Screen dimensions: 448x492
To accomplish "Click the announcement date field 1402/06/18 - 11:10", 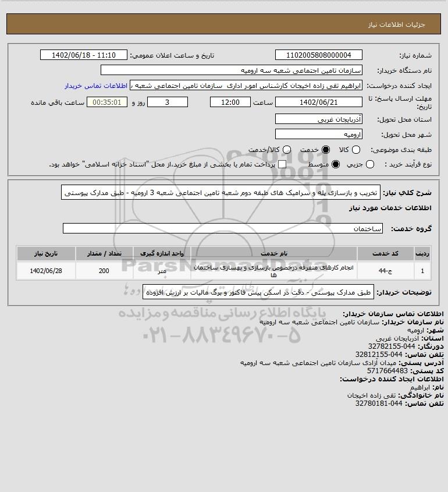I will 84,55.
